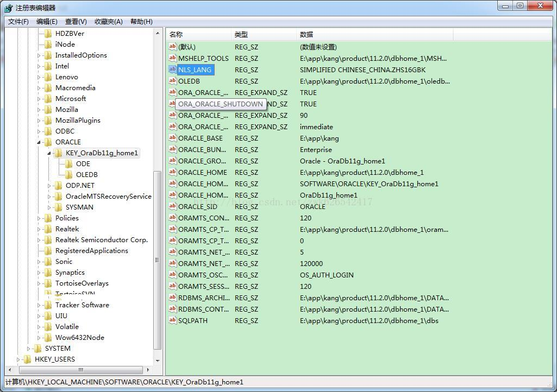Viewport: 557px width, 392px height.
Task: Click the ODE folder icon
Action: 69,163
